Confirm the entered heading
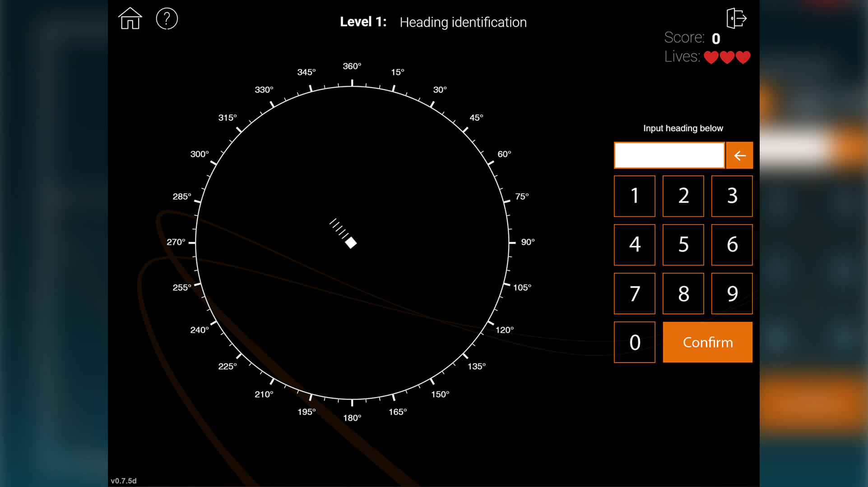Viewport: 868px width, 487px height. pyautogui.click(x=707, y=342)
